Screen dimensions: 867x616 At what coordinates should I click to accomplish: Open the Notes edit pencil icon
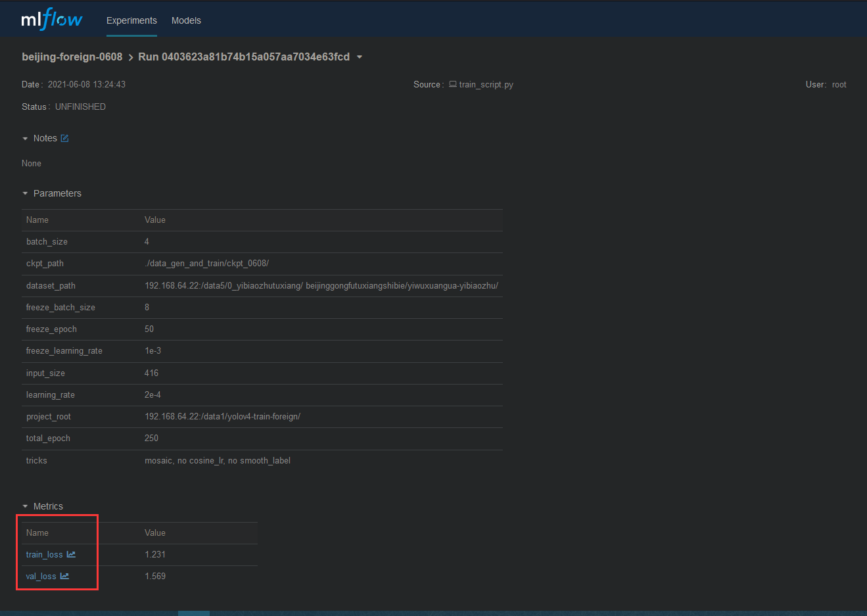(64, 137)
